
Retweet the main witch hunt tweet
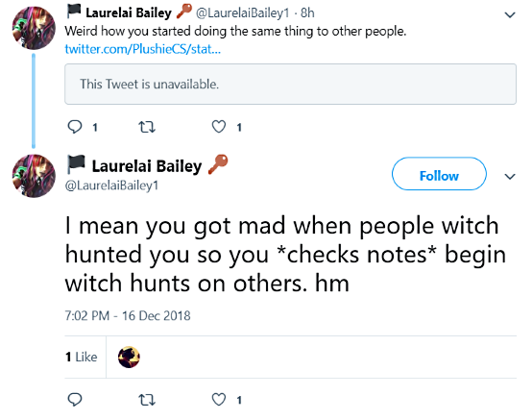tap(147, 400)
